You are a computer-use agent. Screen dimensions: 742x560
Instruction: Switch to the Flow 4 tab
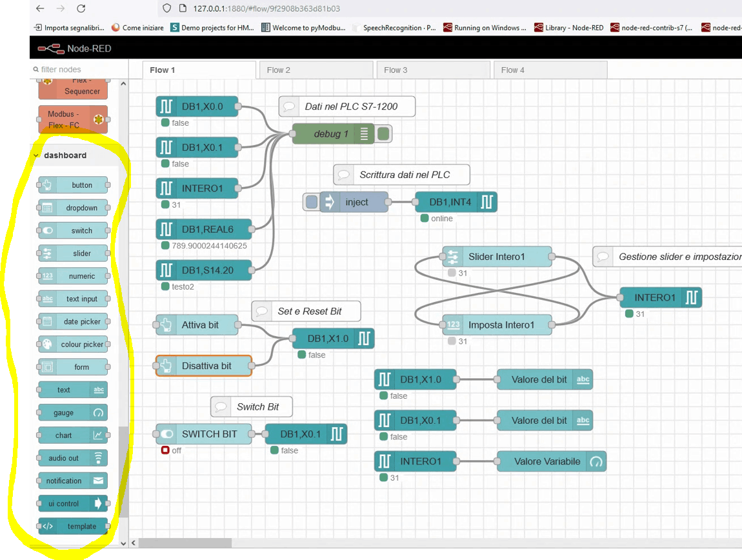[x=550, y=70]
